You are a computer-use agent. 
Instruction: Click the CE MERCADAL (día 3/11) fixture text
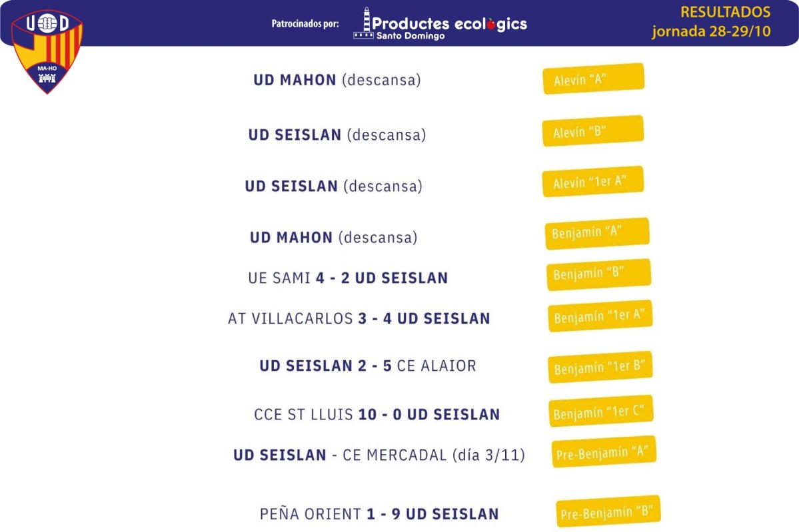(434, 455)
